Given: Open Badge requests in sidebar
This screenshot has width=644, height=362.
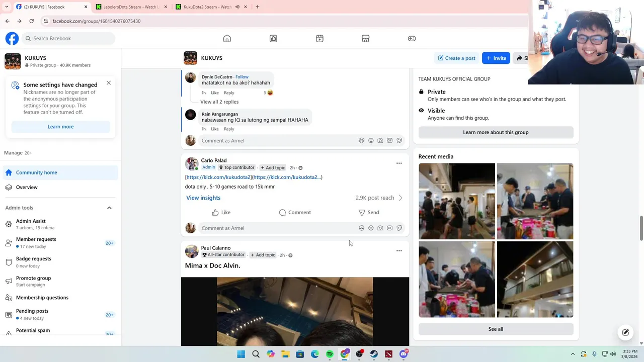Looking at the screenshot, I should [x=60, y=262].
